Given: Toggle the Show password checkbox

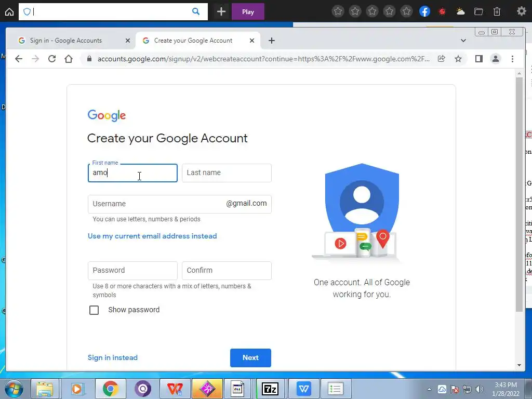Looking at the screenshot, I should point(94,310).
